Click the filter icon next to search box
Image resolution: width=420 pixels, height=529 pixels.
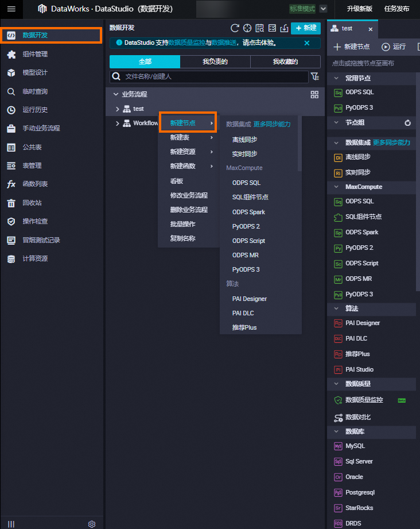coord(315,76)
